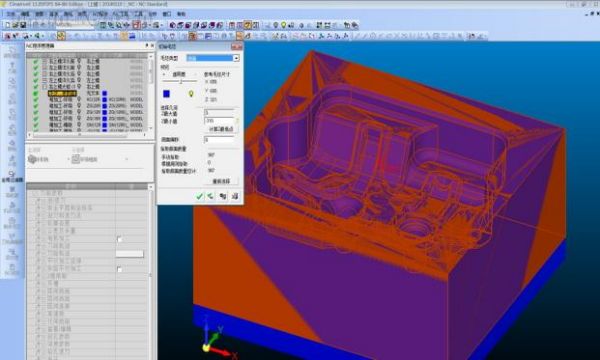
Task: Open the dropdown arrow right of the second large button
Action: tap(127, 159)
